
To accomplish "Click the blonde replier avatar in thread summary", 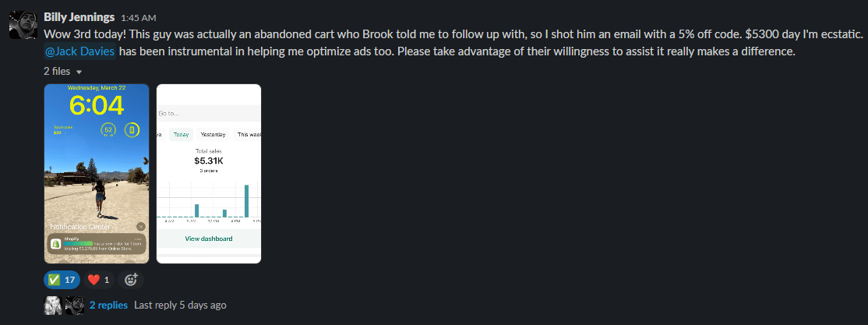I will click(52, 305).
